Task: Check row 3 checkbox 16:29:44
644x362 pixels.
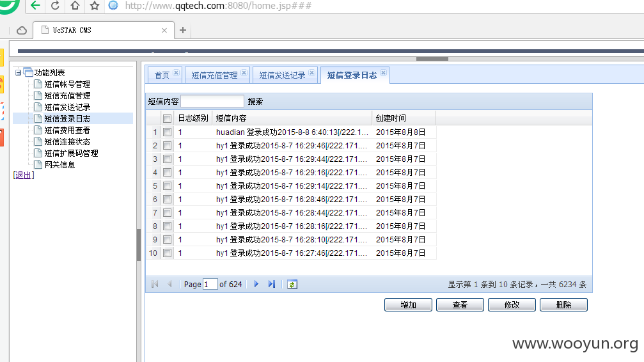Action: click(x=167, y=159)
